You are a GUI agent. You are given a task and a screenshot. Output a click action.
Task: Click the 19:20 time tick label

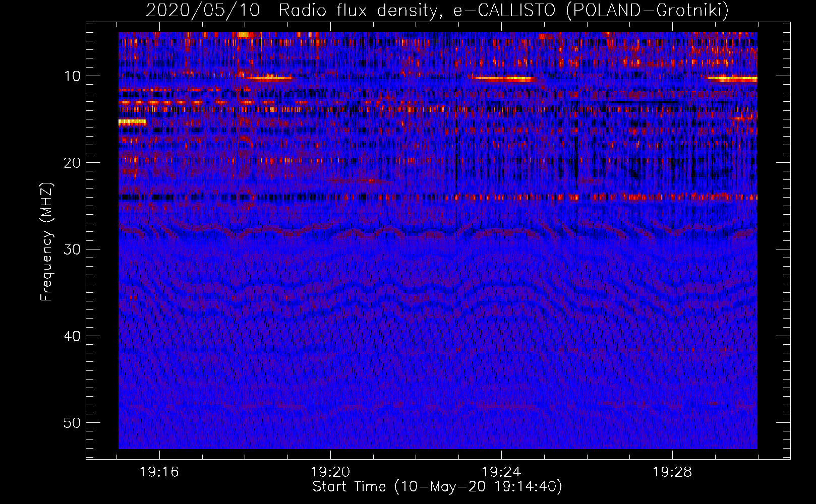click(x=330, y=472)
